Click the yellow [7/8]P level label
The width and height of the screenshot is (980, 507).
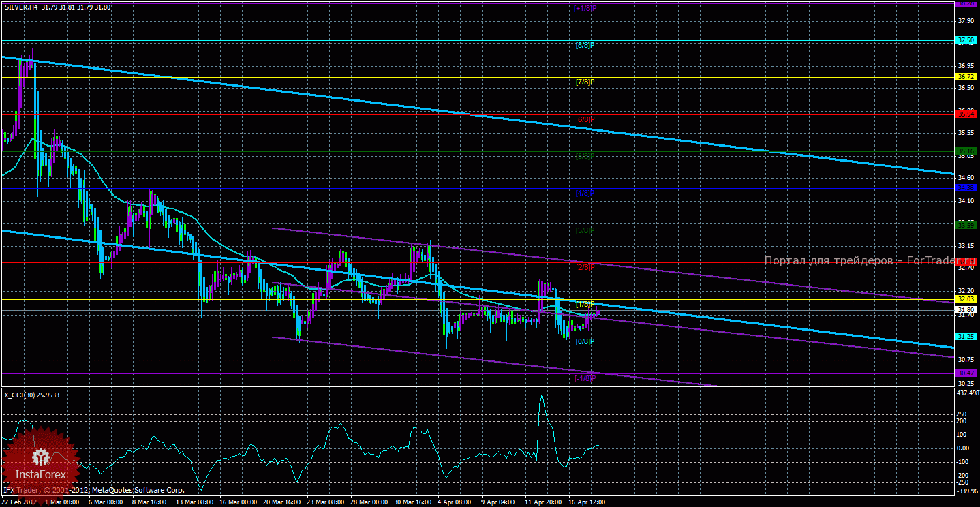(585, 82)
